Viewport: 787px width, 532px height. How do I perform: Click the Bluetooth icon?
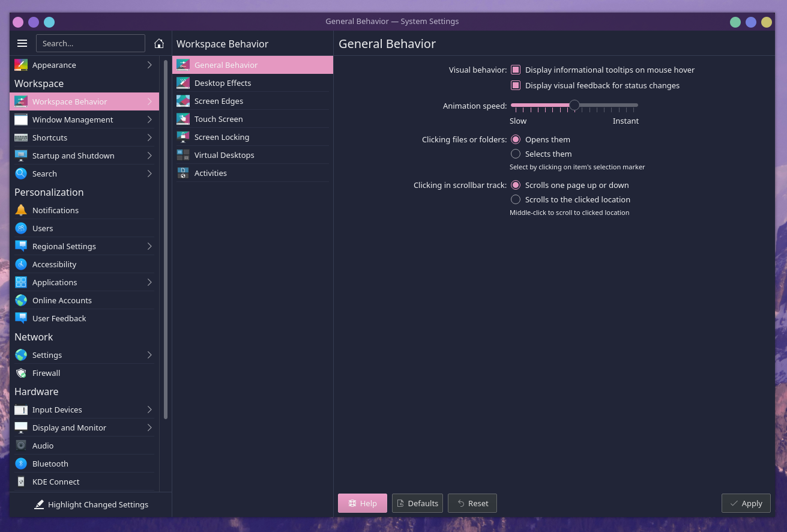pyautogui.click(x=21, y=464)
